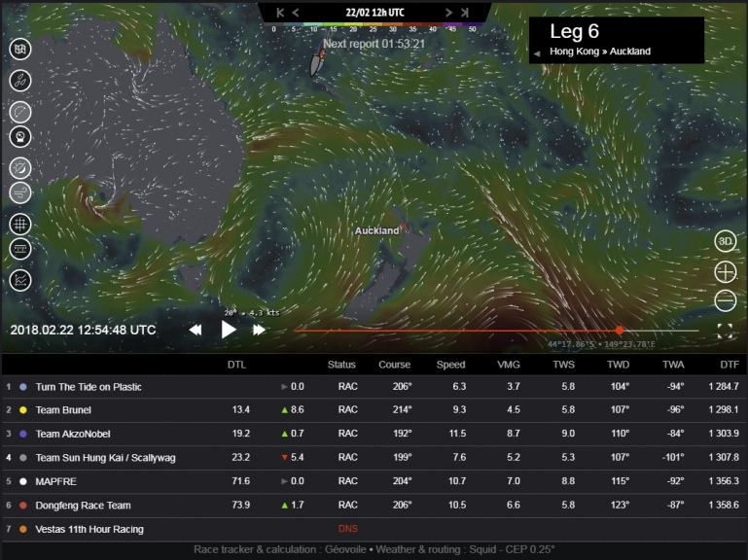Sort by the Speed column header
748x560 pixels.
coord(450,365)
